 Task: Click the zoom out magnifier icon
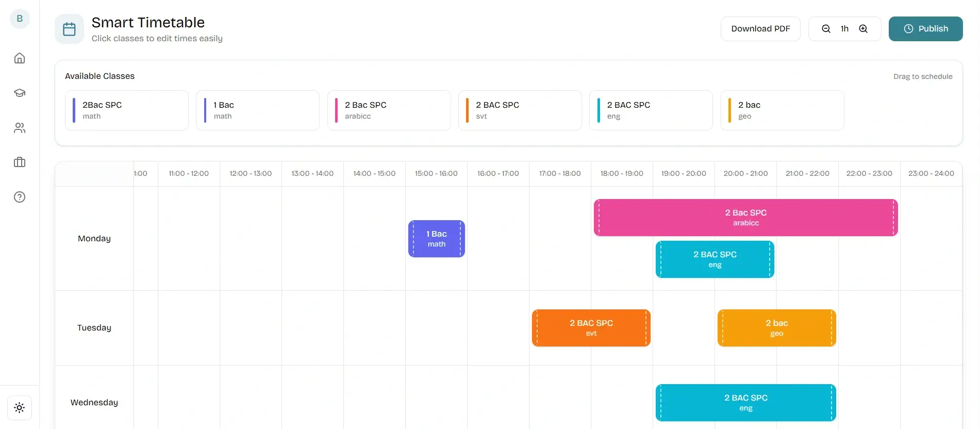pos(826,29)
